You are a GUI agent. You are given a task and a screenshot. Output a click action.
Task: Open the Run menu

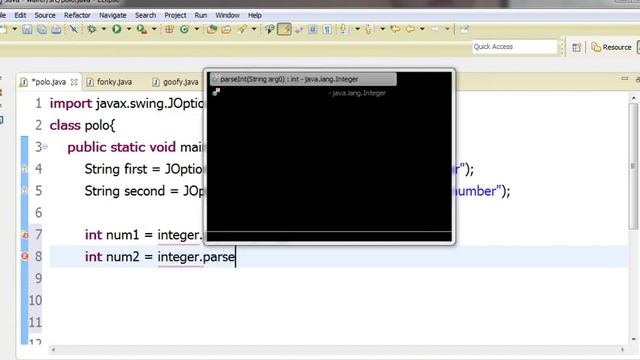200,15
